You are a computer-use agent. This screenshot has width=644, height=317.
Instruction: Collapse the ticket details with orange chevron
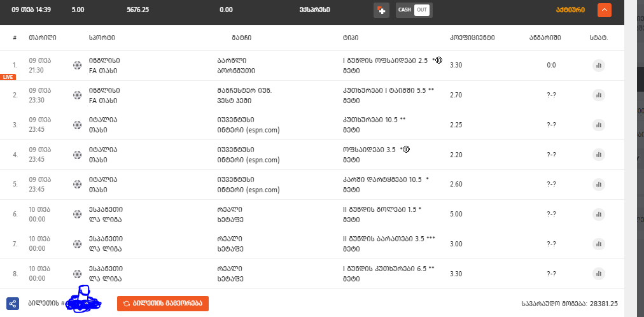(604, 10)
